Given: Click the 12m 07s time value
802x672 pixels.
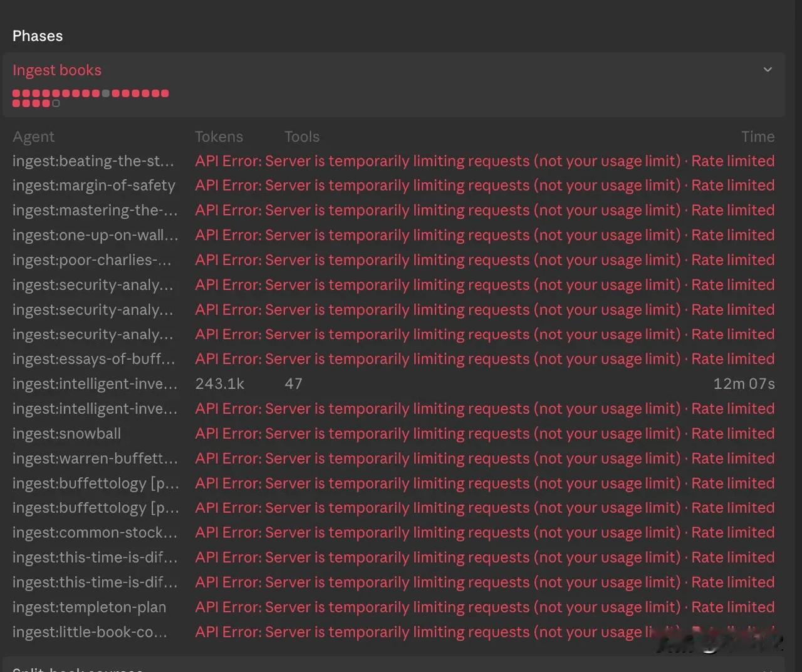Looking at the screenshot, I should [744, 384].
